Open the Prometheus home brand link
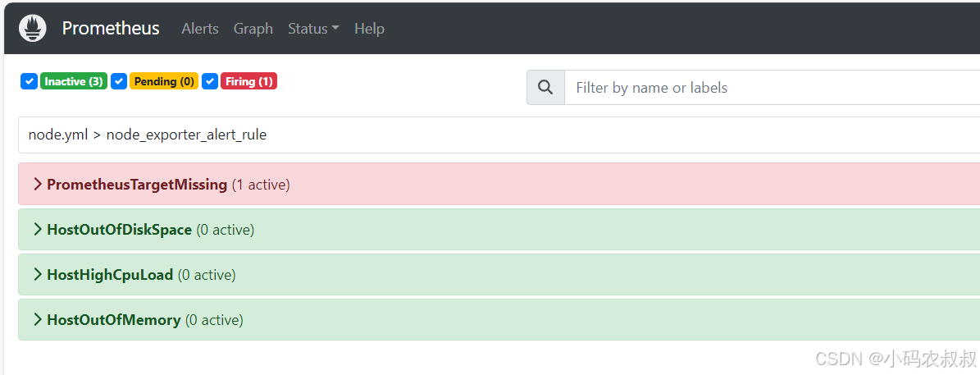Image resolution: width=980 pixels, height=375 pixels. [111, 28]
